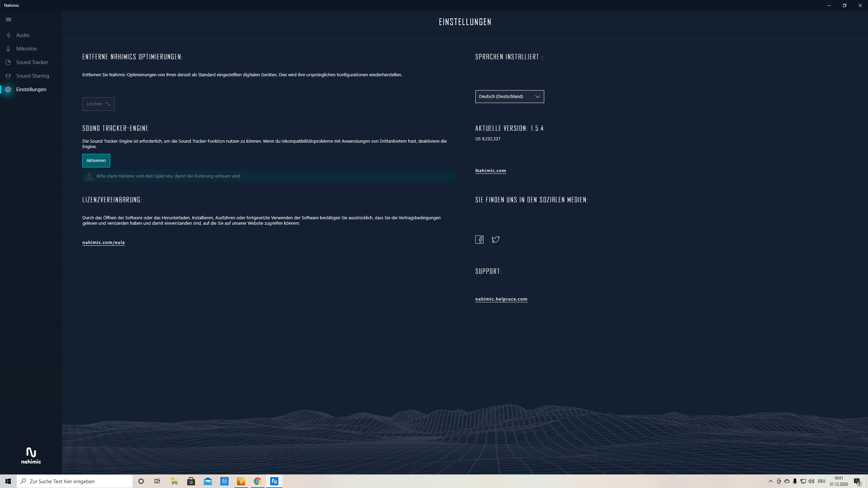
Task: Activate the Sound Tracker-Engine with Aktivieren
Action: pyautogui.click(x=96, y=161)
